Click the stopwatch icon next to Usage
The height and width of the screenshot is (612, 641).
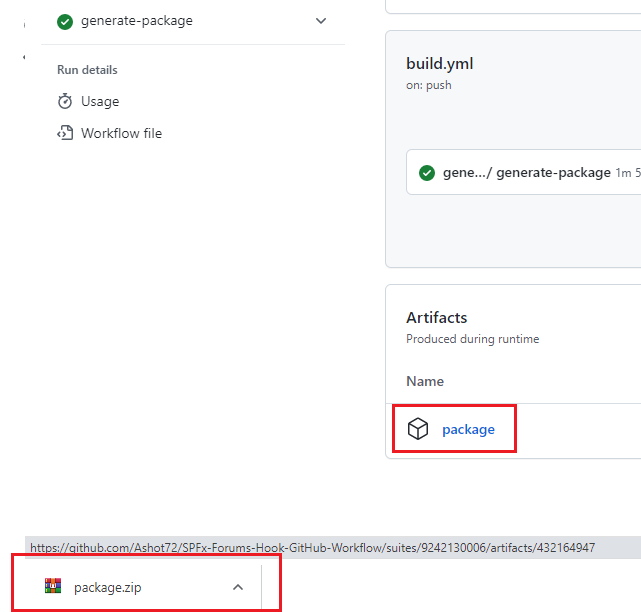pos(65,101)
